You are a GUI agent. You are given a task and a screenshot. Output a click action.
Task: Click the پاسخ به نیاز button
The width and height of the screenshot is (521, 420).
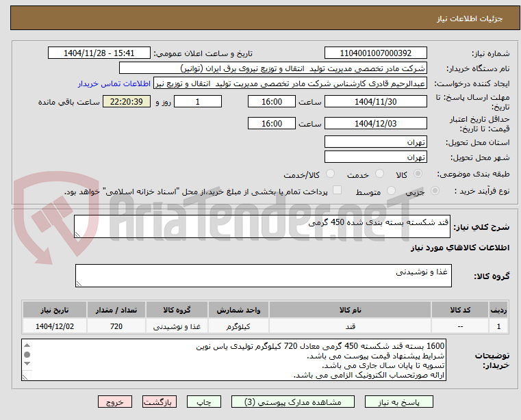[x=398, y=402]
